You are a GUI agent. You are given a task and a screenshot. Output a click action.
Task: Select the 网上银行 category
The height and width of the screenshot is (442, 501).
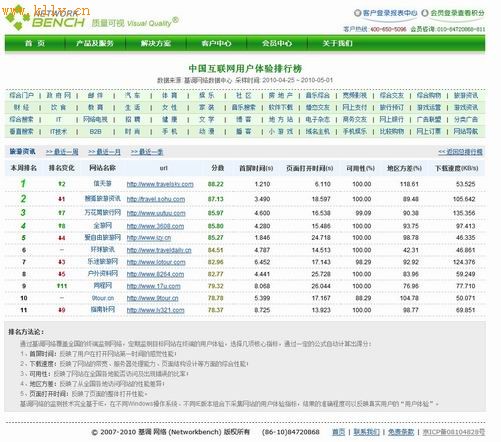click(x=392, y=120)
